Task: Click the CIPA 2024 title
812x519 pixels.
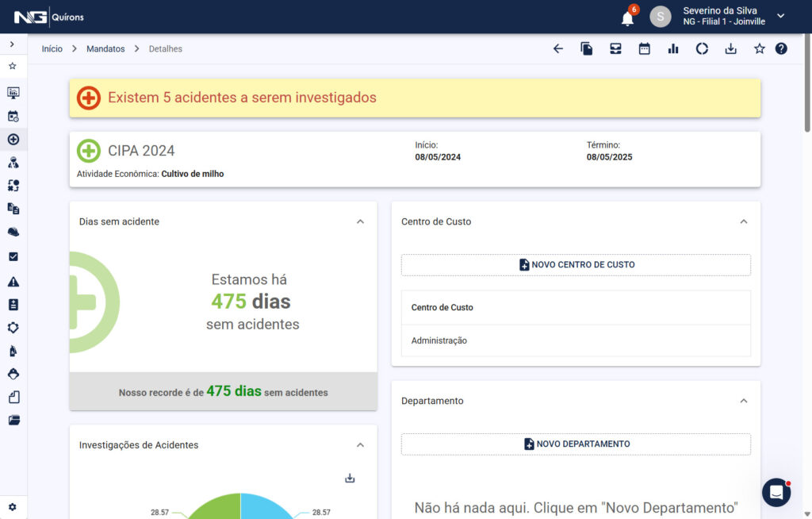Action: [x=141, y=150]
